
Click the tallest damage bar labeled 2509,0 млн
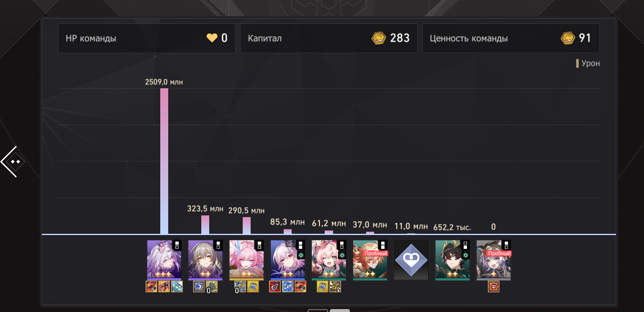[x=164, y=161]
